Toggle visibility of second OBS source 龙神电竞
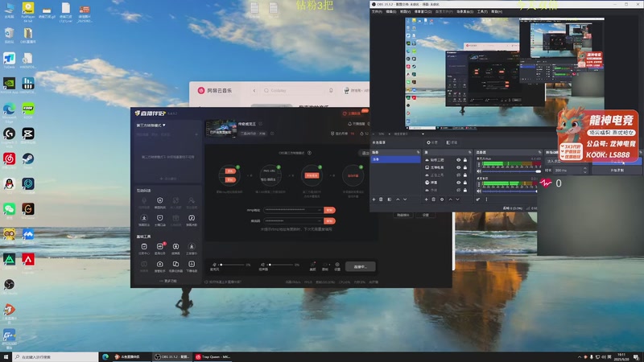 point(458,167)
